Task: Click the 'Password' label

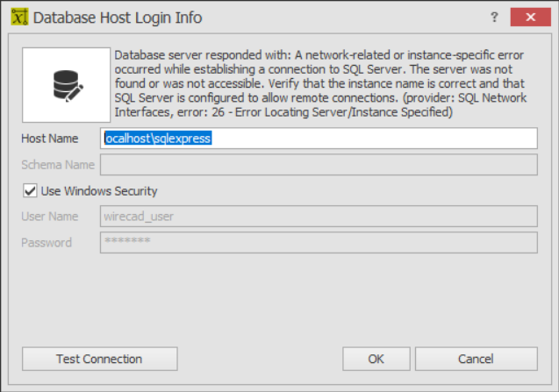Action: (47, 242)
